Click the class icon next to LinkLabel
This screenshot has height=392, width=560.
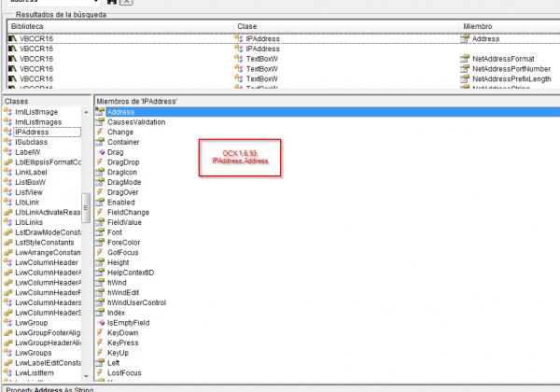[x=7, y=172]
